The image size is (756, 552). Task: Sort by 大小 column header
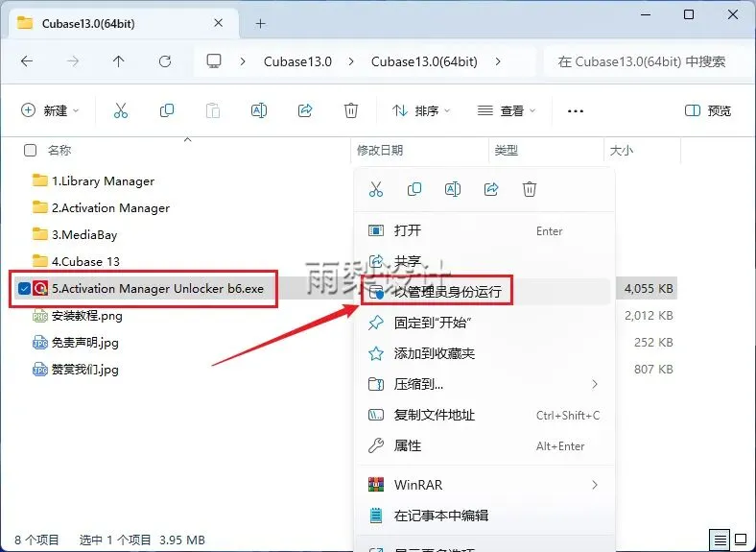point(621,150)
